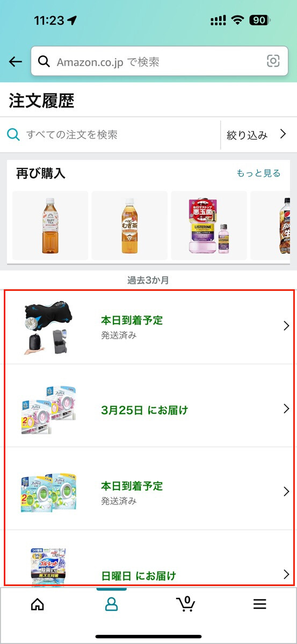Select the むぎ茶 barley tea thumbnail

pos(129,225)
